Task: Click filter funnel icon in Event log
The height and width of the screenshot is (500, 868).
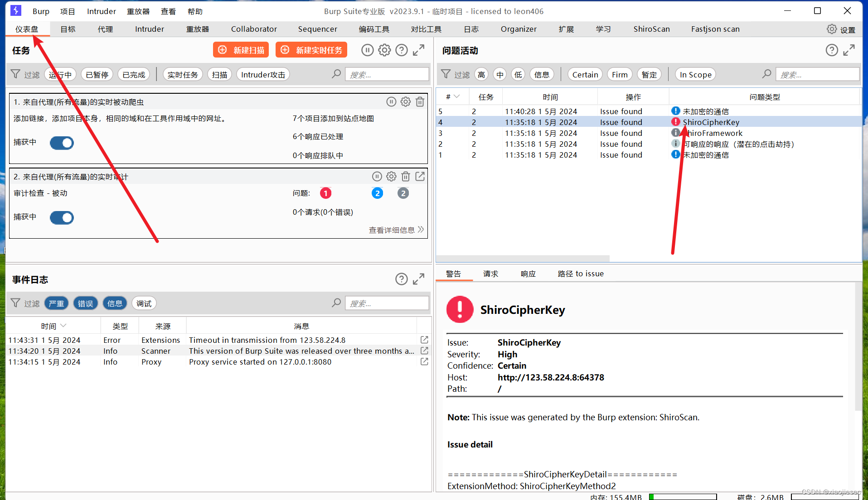Action: tap(15, 303)
